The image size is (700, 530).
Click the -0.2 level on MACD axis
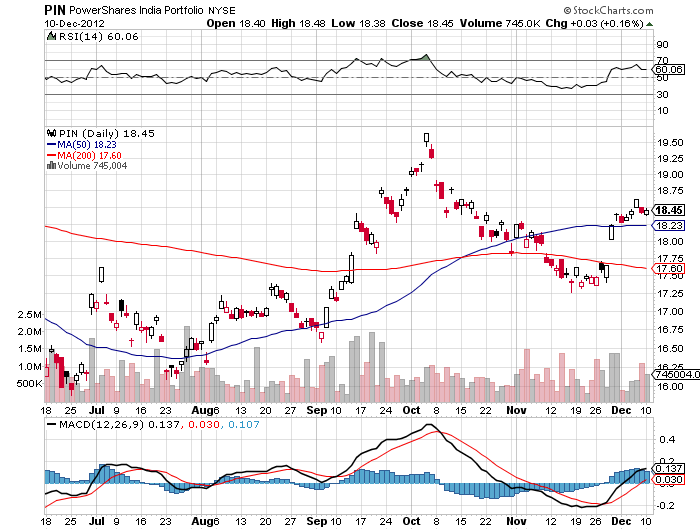pos(666,505)
